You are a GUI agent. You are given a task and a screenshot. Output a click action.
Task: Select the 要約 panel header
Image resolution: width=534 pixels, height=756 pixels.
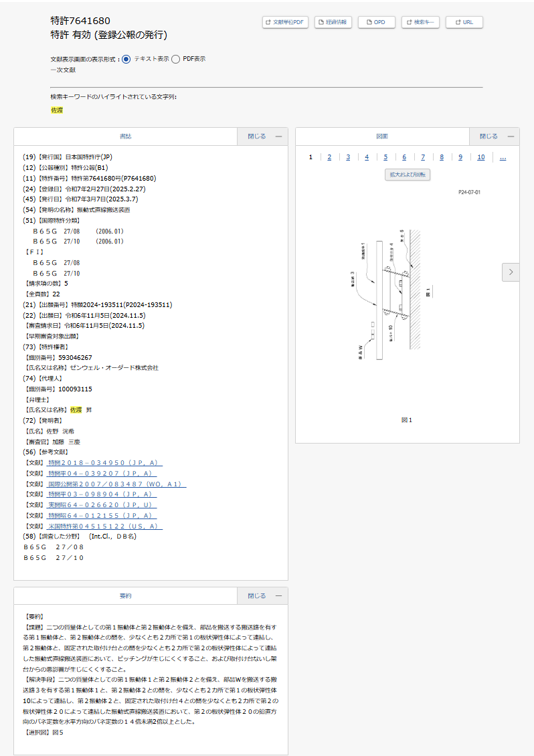pyautogui.click(x=125, y=596)
